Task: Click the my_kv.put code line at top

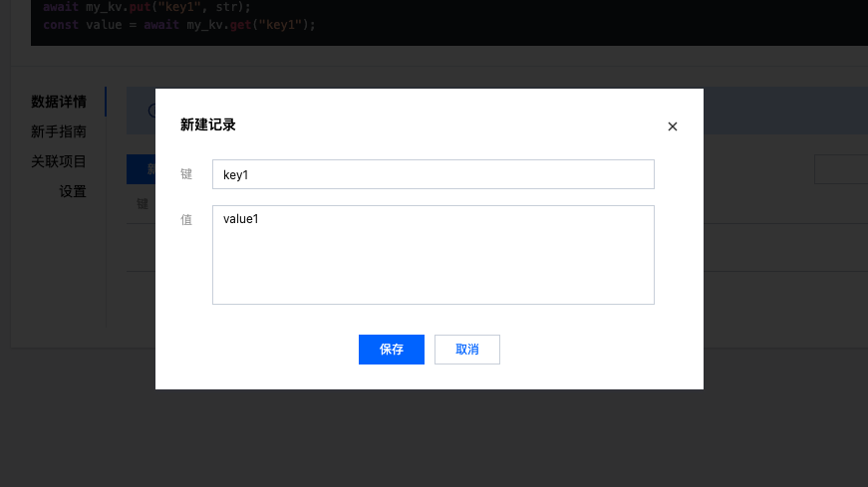Action: pyautogui.click(x=146, y=7)
